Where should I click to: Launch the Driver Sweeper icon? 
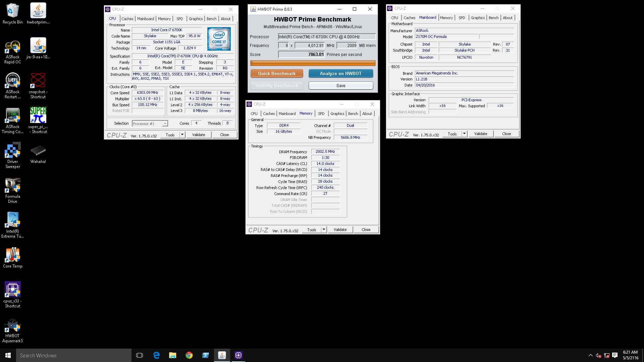13,156
